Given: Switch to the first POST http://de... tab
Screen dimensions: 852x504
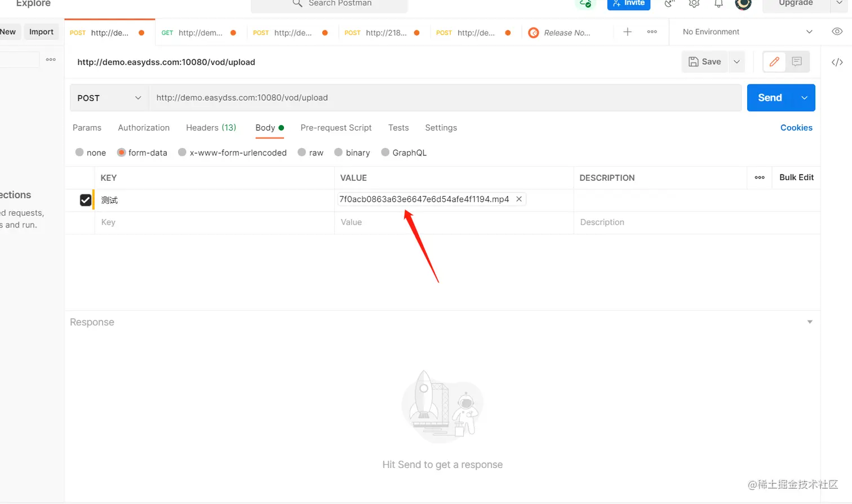Looking at the screenshot, I should pos(109,33).
